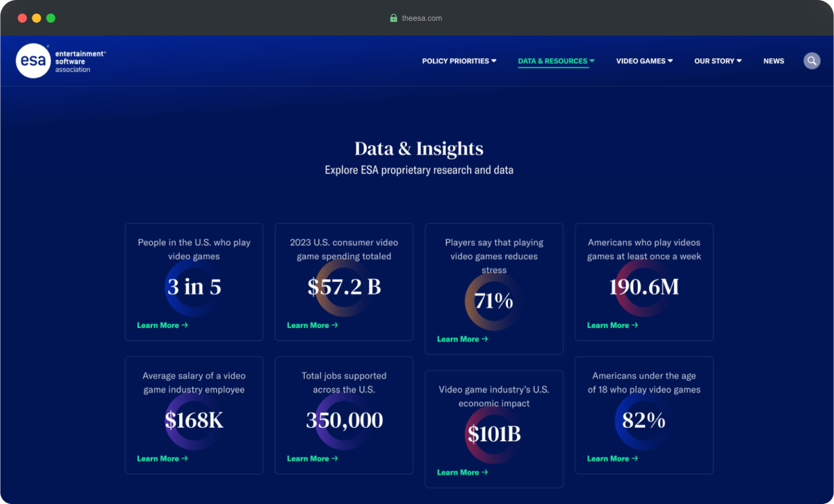Open the Video Games dropdown menu
The height and width of the screenshot is (504, 834).
[x=644, y=61]
